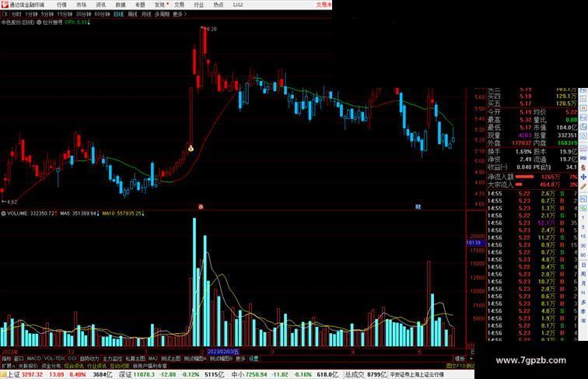Screen dimensions: 588x379
Task: Open the 多周期 multi-period view
Action: [162, 14]
